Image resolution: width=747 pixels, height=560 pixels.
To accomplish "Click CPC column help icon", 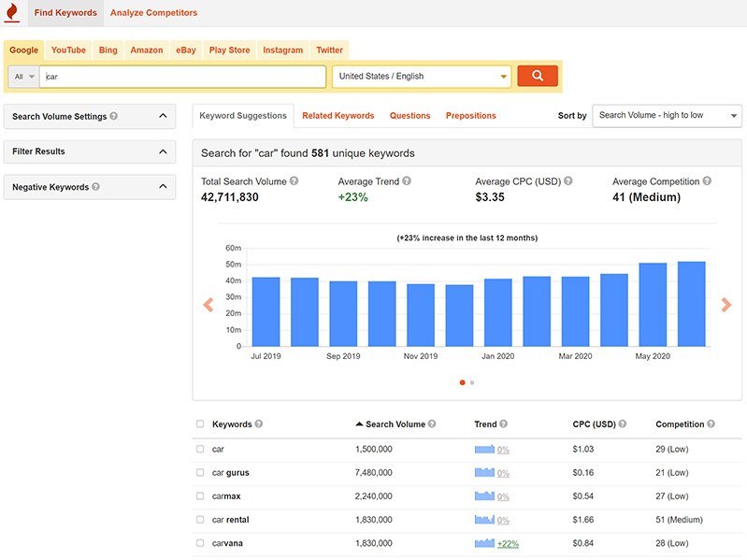I will coord(622,424).
